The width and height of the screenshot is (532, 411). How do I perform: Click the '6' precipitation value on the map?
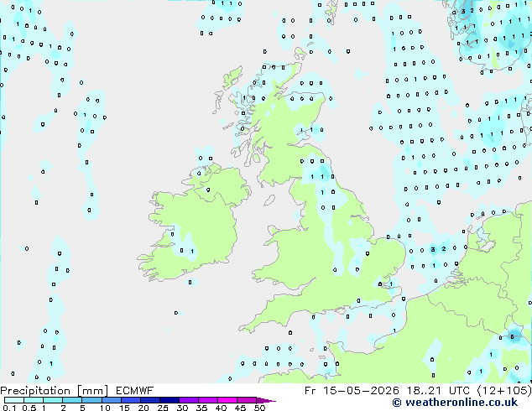[x=512, y=336]
